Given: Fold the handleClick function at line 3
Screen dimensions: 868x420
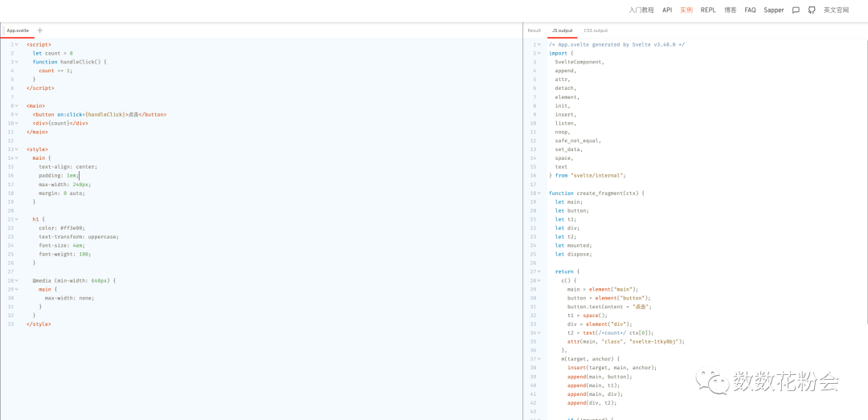Looking at the screenshot, I should (17, 62).
